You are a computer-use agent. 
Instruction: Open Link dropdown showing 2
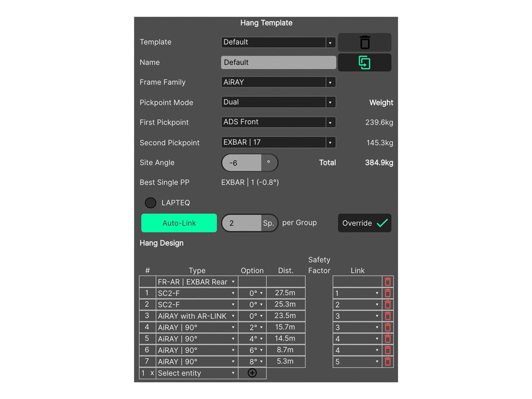358,305
